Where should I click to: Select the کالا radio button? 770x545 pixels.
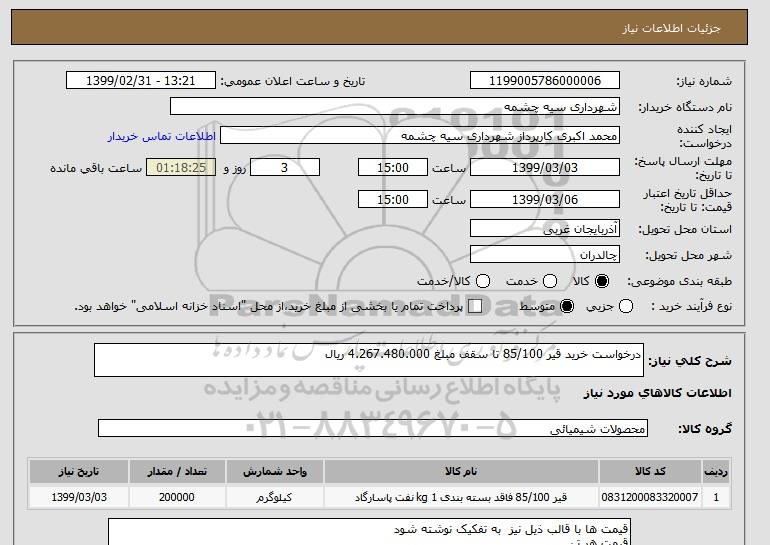tap(602, 281)
